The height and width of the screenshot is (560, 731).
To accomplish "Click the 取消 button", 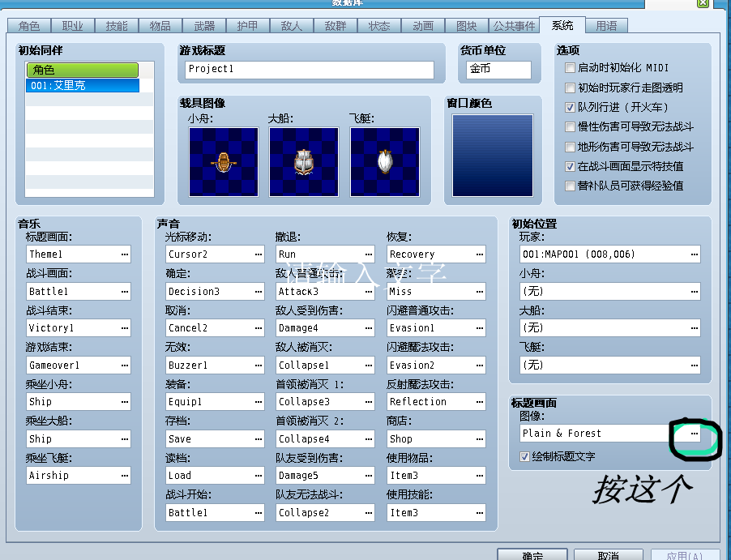I will click(x=609, y=554).
